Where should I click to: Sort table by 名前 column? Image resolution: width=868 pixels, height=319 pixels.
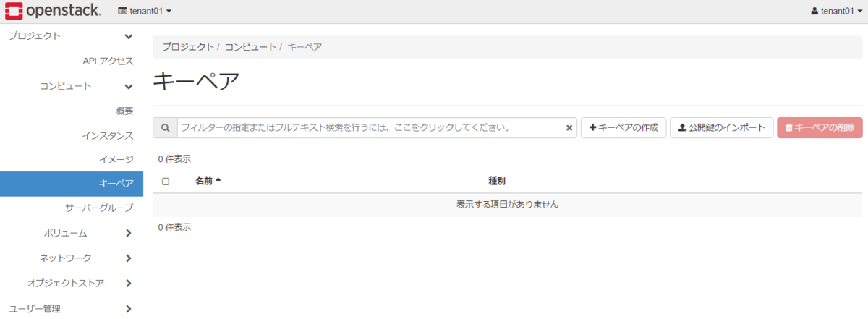point(208,182)
